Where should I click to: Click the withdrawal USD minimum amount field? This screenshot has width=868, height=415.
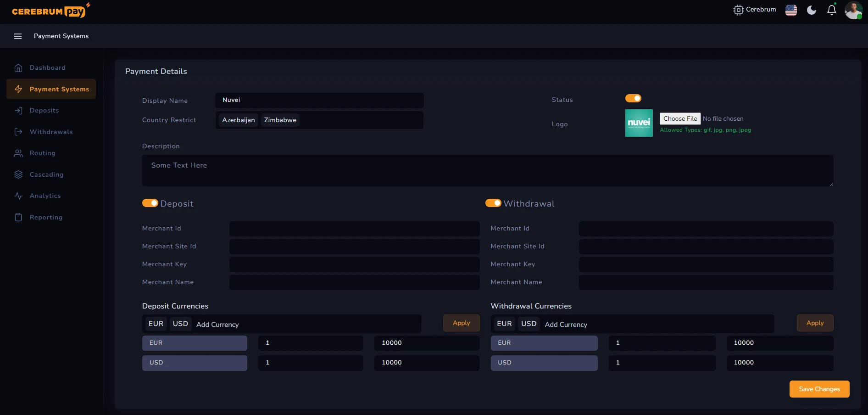[x=662, y=363]
